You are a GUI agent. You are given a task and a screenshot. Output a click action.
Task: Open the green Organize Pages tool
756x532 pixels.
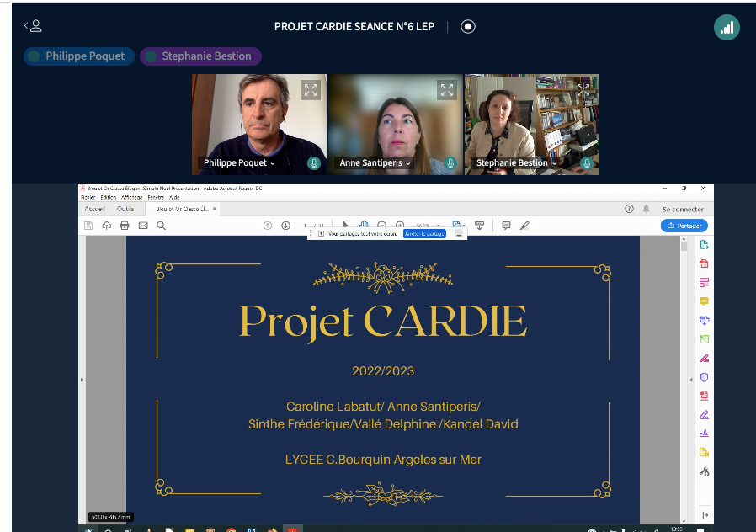[704, 339]
